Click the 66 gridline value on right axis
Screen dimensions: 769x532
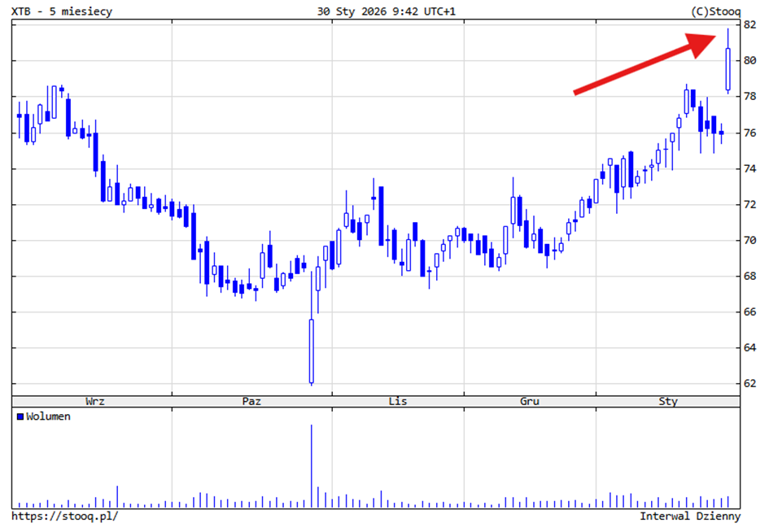[750, 310]
